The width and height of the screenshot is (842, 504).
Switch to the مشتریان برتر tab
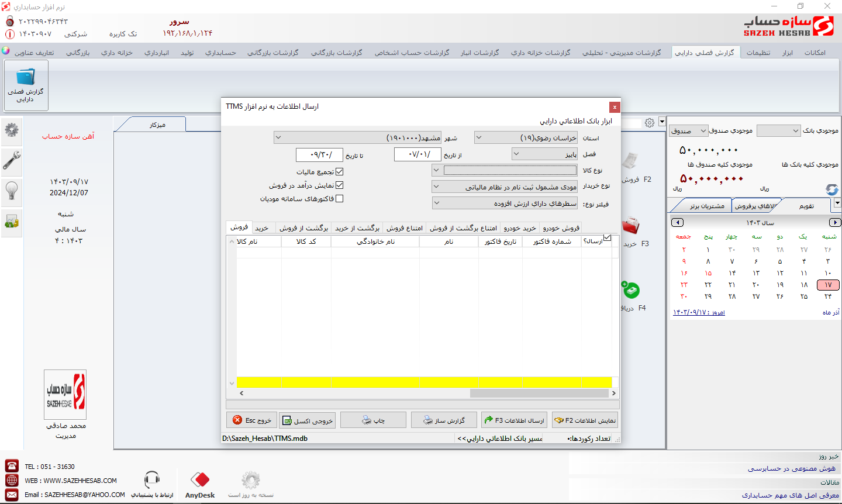(x=707, y=206)
